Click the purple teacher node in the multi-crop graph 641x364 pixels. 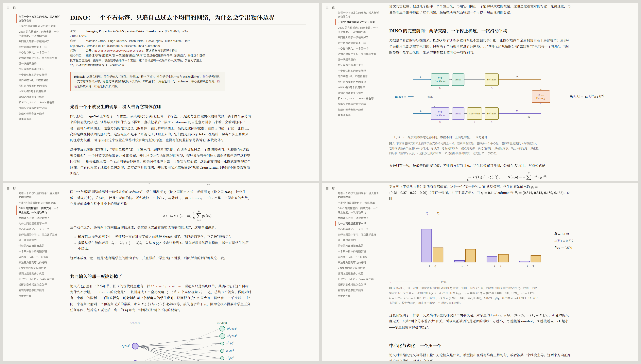coord(135,346)
